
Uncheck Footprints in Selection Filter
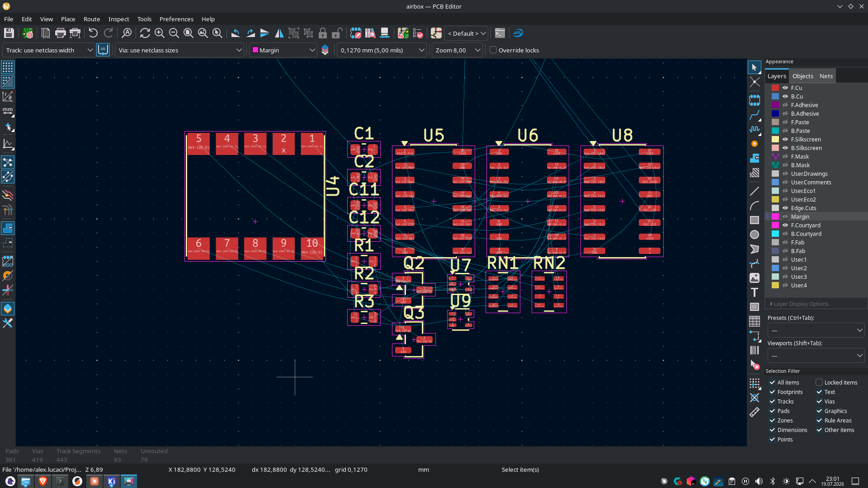[773, 392]
